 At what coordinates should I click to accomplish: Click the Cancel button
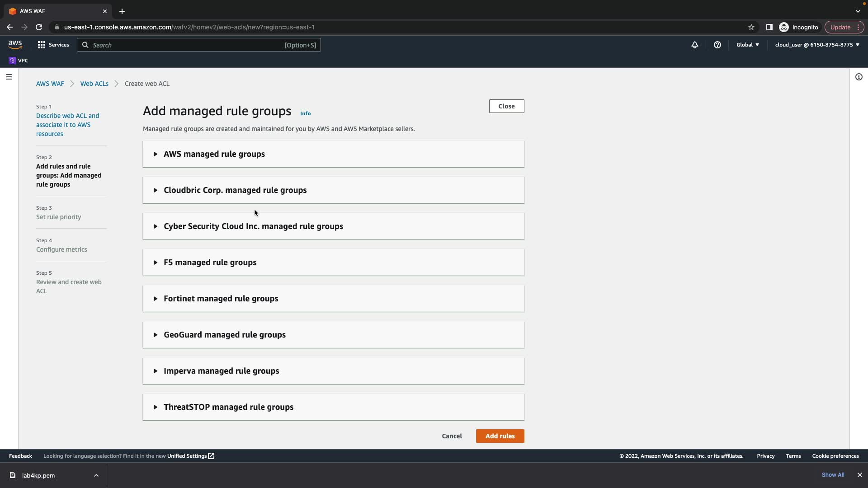point(452,436)
